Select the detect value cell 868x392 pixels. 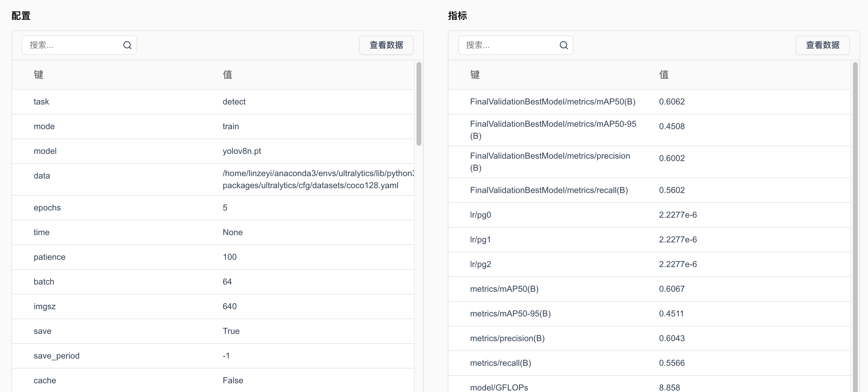(234, 102)
